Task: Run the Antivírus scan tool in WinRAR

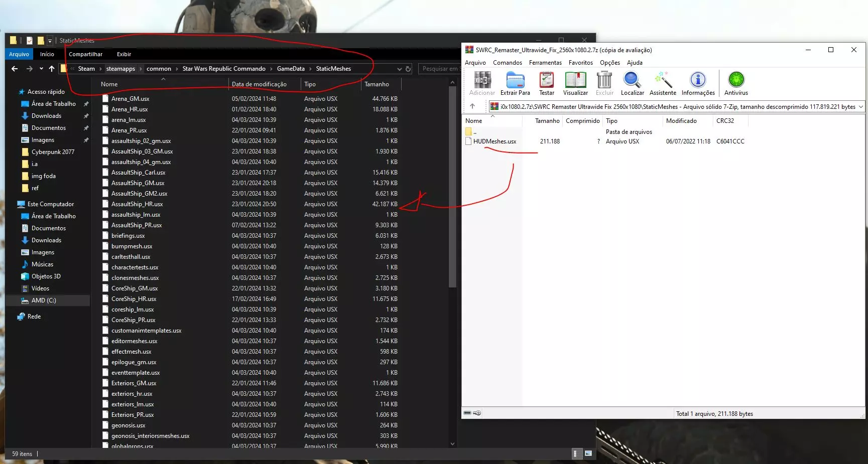Action: point(736,83)
